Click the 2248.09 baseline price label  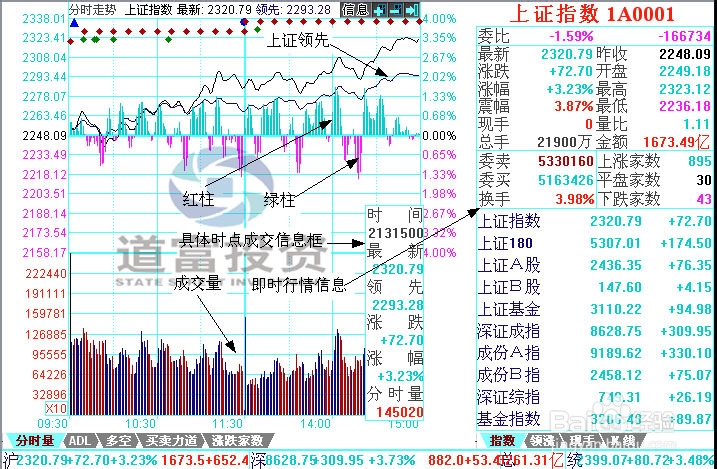pyautogui.click(x=44, y=136)
